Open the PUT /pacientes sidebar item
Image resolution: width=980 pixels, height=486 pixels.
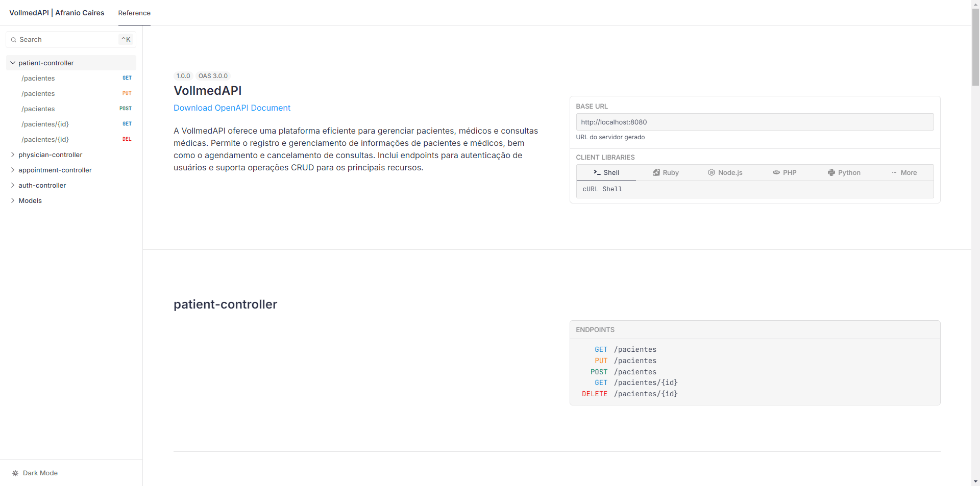[38, 94]
